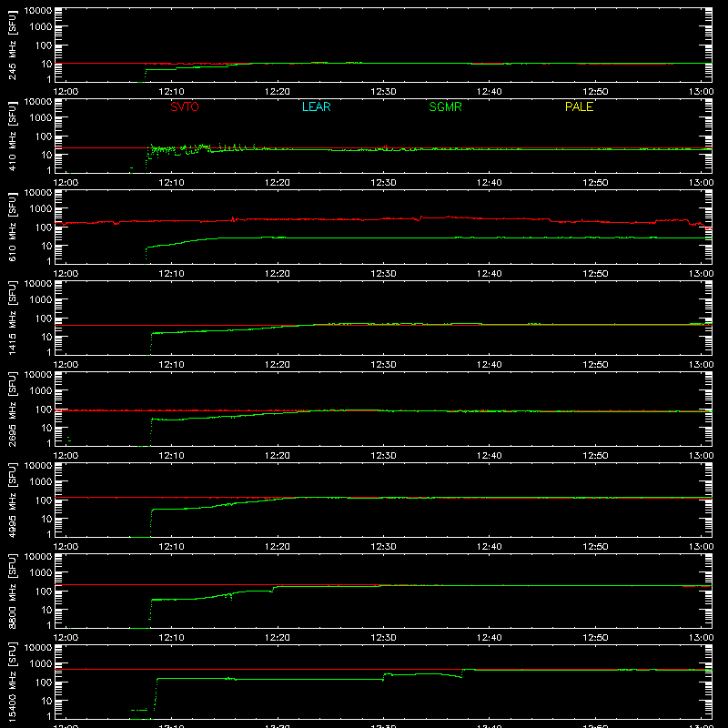Select the '8800 MHz [SFU]' axis title

point(12,591)
